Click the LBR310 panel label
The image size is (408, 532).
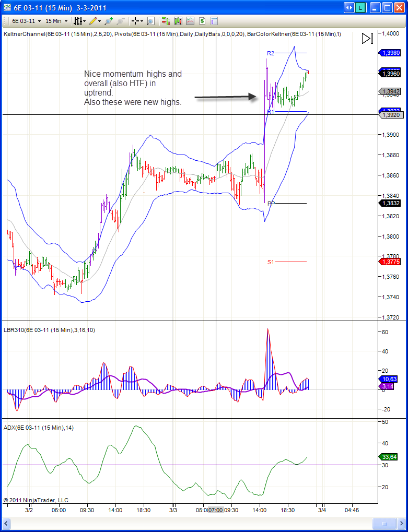49,330
